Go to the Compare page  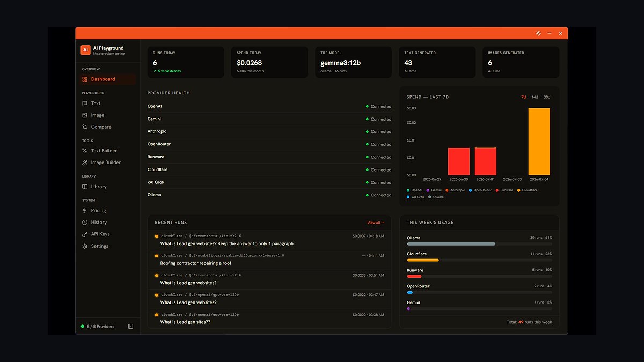pos(107,127)
